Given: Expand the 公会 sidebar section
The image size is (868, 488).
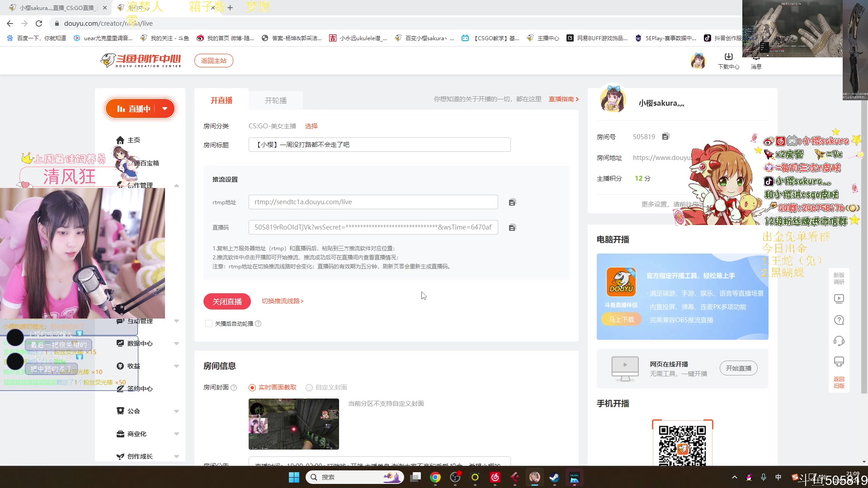Looking at the screenshot, I should click(176, 411).
